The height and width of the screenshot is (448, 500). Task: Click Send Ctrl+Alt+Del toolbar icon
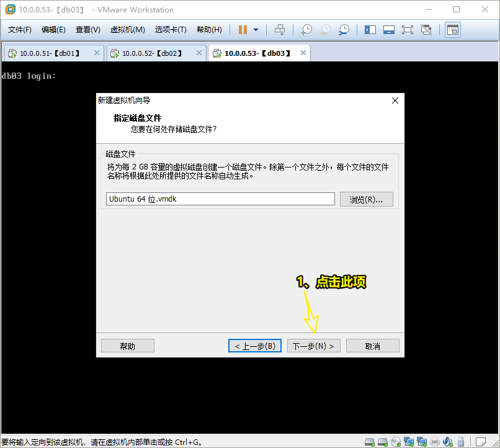(280, 30)
